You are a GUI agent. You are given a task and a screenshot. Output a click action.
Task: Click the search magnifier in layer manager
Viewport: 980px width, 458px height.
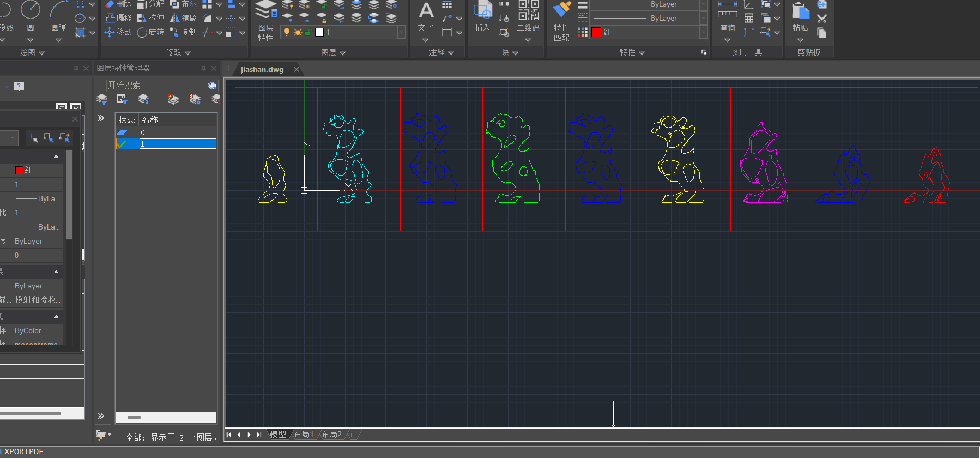212,86
